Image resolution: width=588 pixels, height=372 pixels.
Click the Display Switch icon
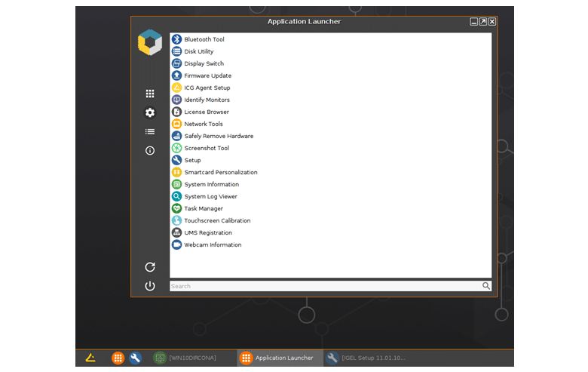(x=176, y=63)
